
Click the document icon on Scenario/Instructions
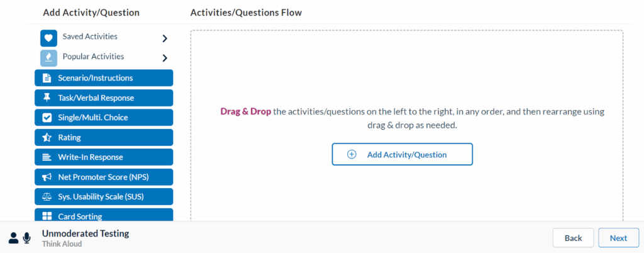click(x=47, y=78)
